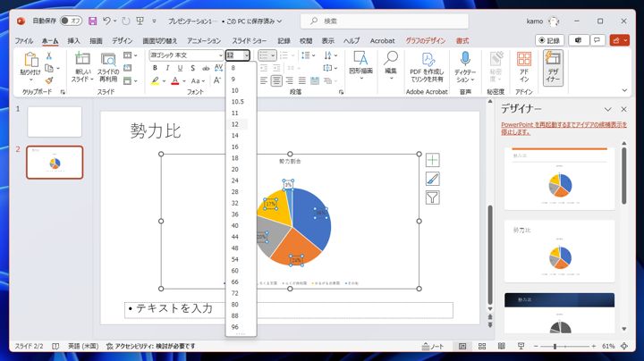Toggle the Notes (ノート) pane
This screenshot has width=644, height=361.
coord(433,346)
